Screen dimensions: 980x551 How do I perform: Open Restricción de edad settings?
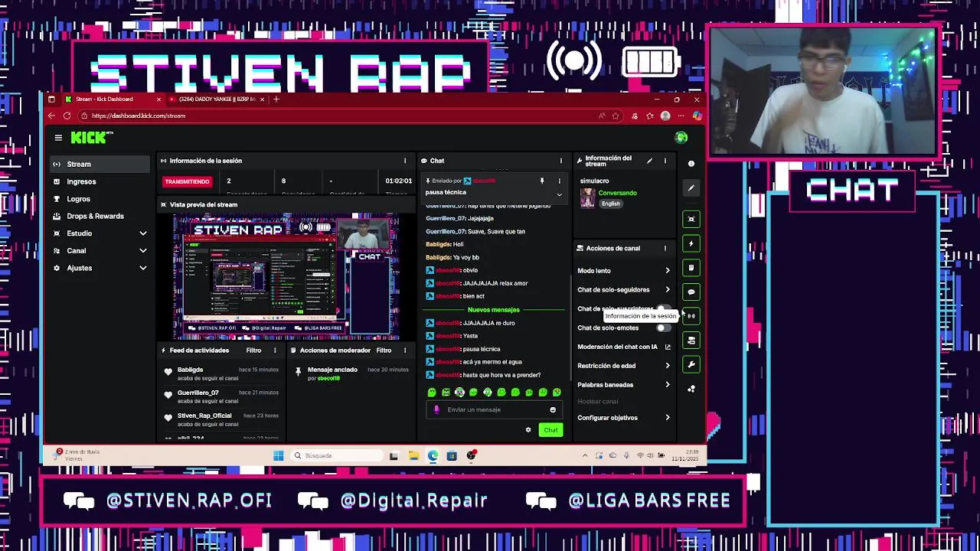[x=624, y=366]
